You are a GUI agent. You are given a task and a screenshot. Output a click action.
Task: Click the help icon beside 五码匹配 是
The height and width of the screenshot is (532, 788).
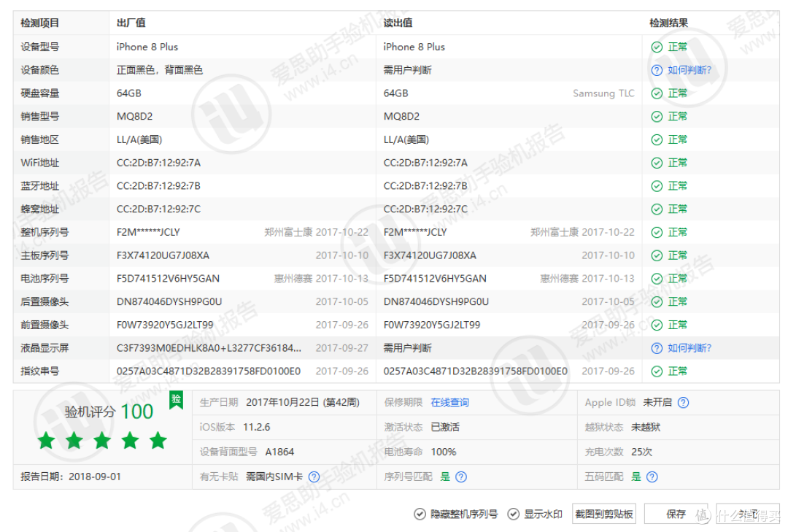point(652,477)
